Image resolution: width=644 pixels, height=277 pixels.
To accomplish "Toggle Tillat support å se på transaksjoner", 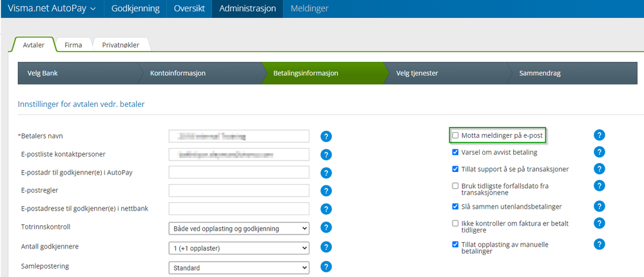I will click(455, 169).
